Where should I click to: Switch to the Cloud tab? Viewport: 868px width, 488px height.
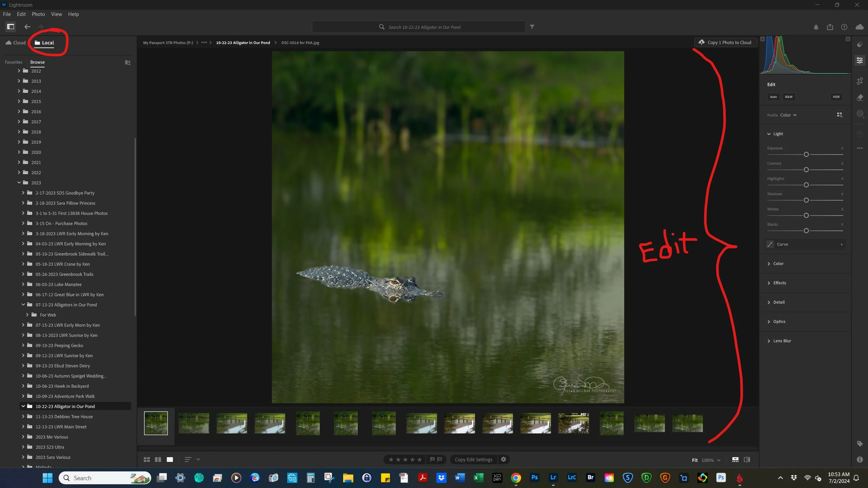coord(16,43)
